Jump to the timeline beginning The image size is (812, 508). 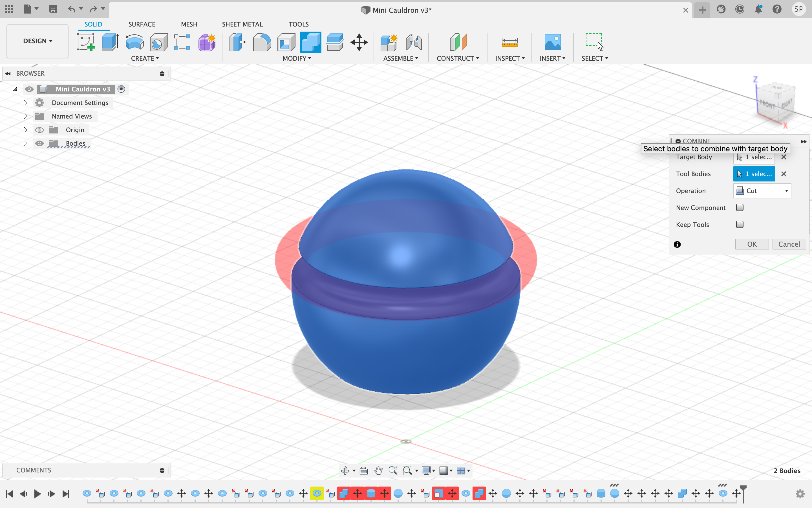(x=9, y=494)
